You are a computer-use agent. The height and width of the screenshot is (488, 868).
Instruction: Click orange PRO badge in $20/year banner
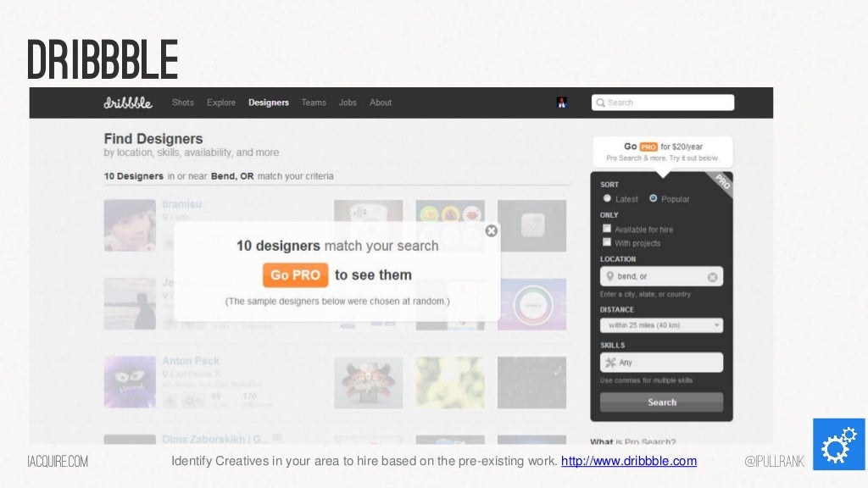648,147
